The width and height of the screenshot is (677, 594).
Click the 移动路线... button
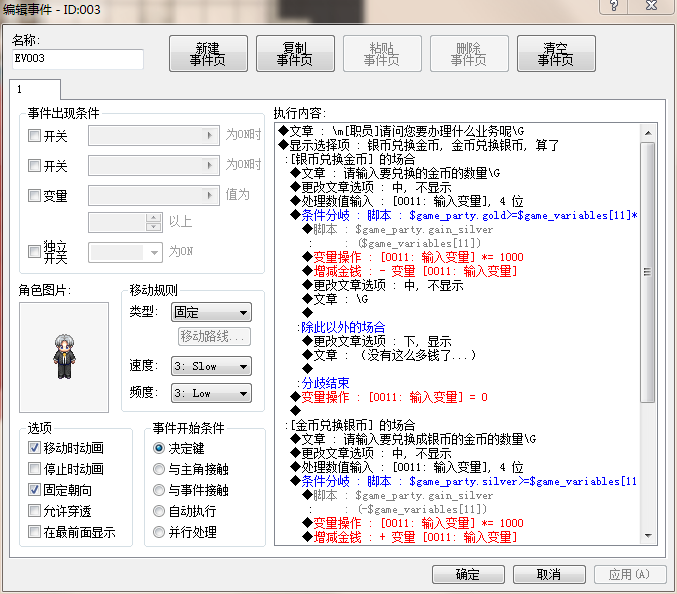tap(214, 336)
